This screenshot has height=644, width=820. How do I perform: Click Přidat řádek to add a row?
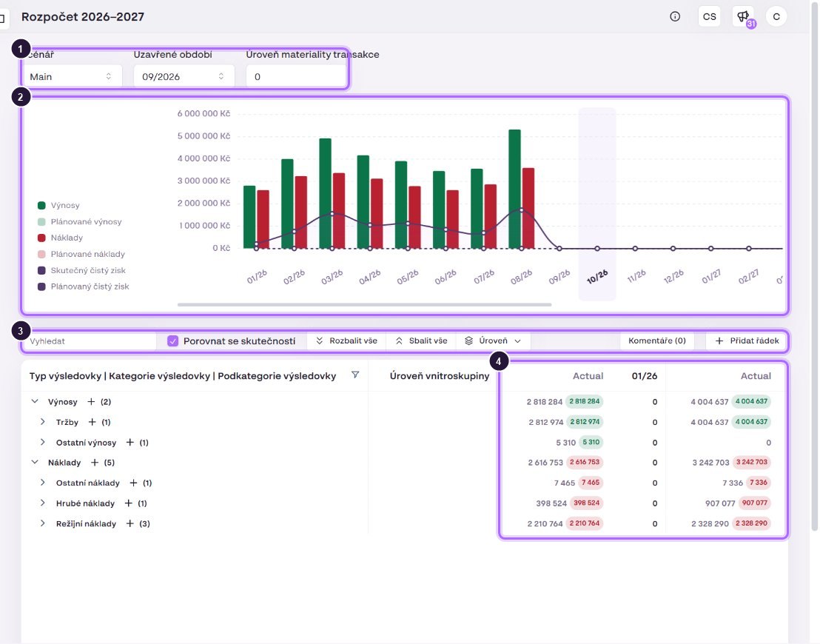point(746,341)
